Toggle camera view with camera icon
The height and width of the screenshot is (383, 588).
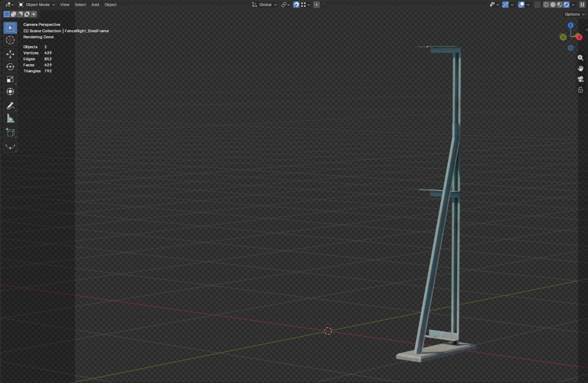[581, 79]
